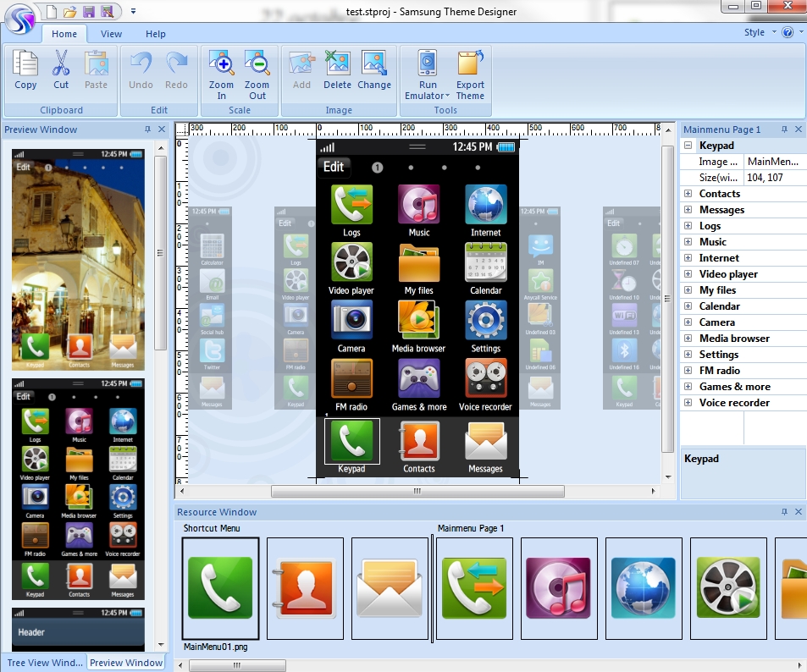Expand the Voice recorder property group

click(688, 402)
